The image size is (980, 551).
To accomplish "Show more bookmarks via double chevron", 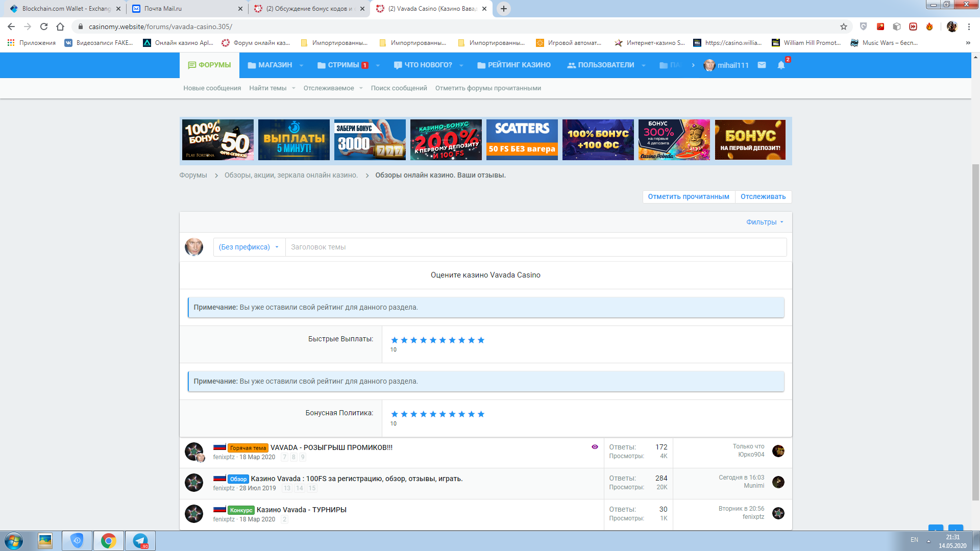I will [968, 43].
